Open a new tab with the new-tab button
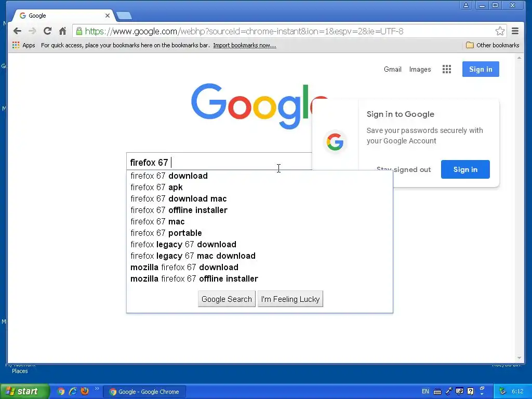Screen dimensions: 532x399 [x=124, y=16]
